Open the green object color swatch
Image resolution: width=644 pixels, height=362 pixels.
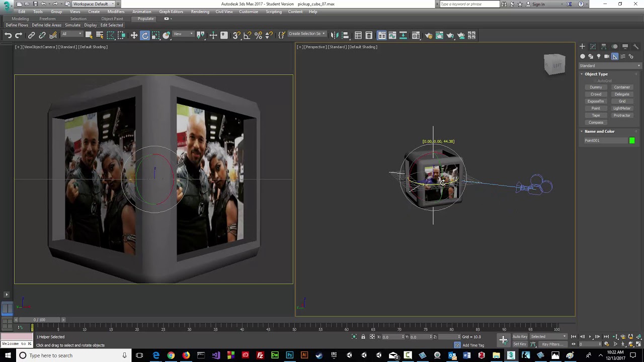[x=632, y=140]
